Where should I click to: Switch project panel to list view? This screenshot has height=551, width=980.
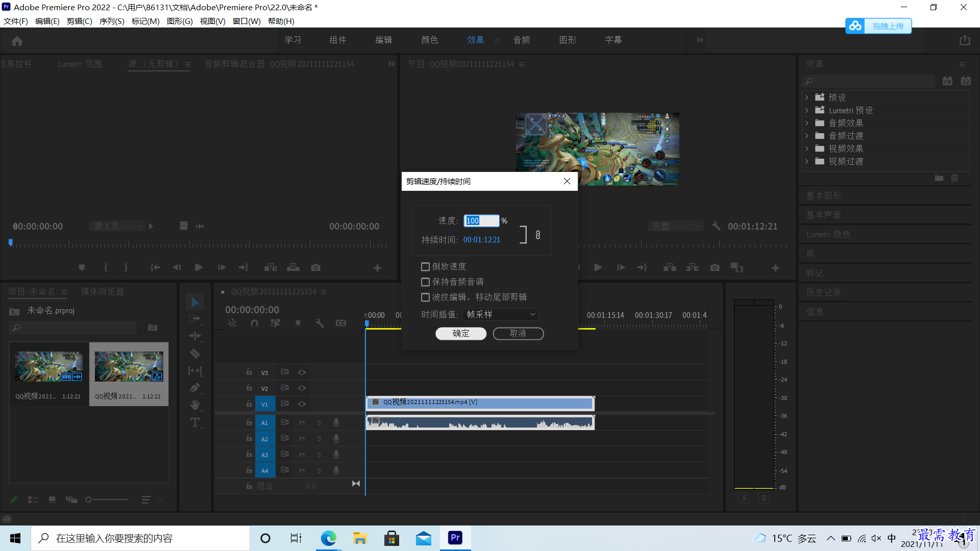[x=33, y=500]
